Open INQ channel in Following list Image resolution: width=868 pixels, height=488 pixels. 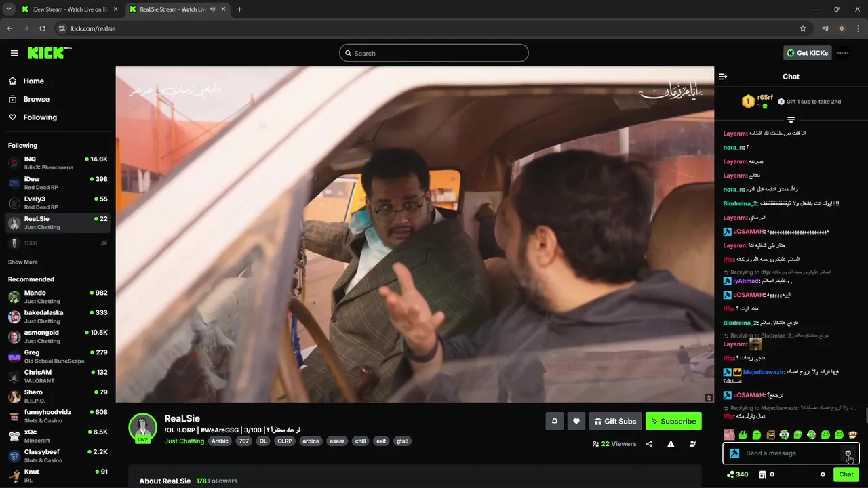coord(58,163)
